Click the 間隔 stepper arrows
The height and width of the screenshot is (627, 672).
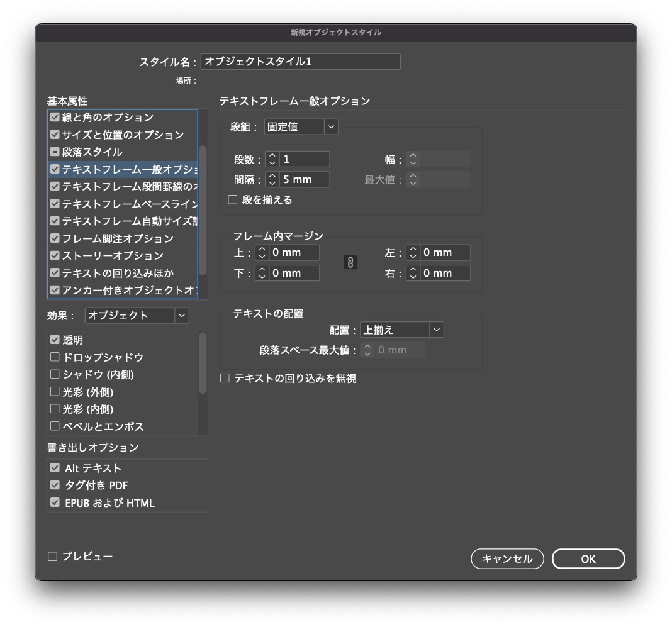coord(272,180)
